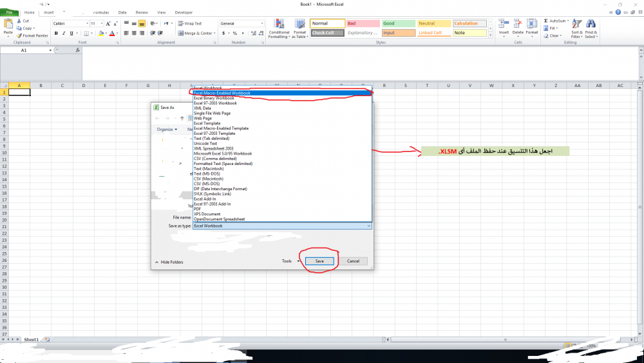Increase font size with Grow Font icon
This screenshot has height=363, width=644.
(108, 24)
